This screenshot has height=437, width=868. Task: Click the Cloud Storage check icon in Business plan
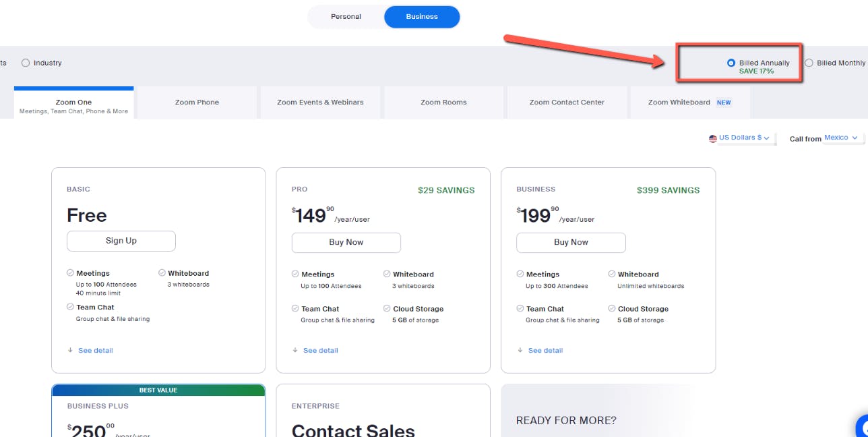612,309
